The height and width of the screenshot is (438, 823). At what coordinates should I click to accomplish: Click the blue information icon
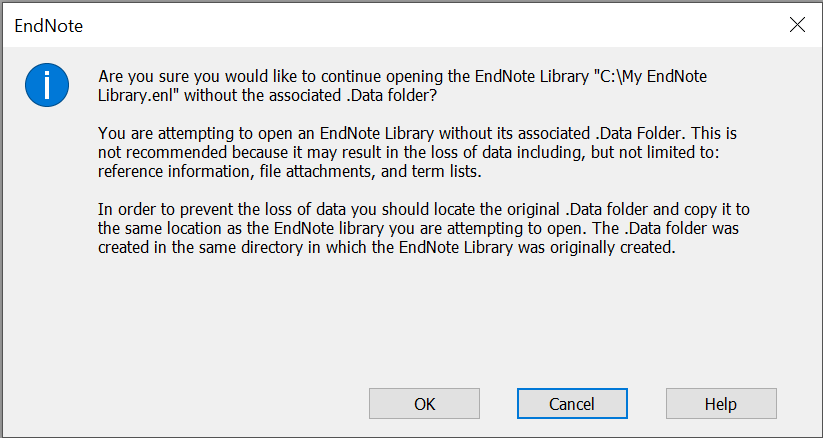point(47,85)
